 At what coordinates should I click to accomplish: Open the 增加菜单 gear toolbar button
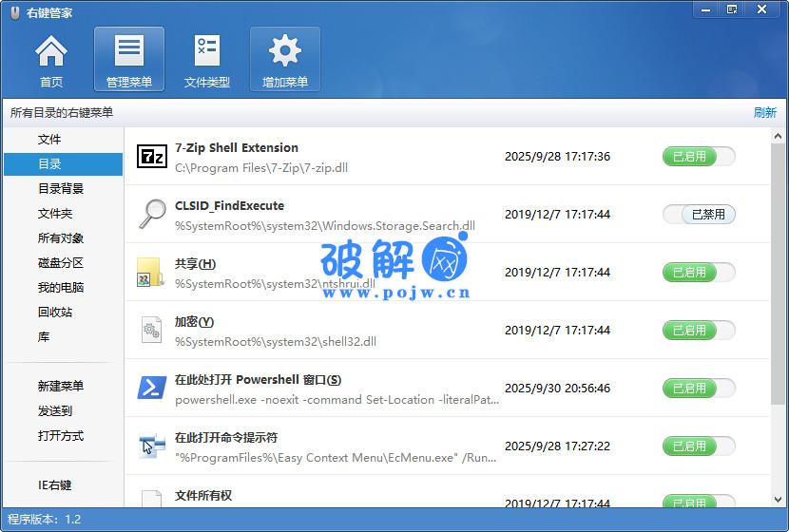point(285,59)
